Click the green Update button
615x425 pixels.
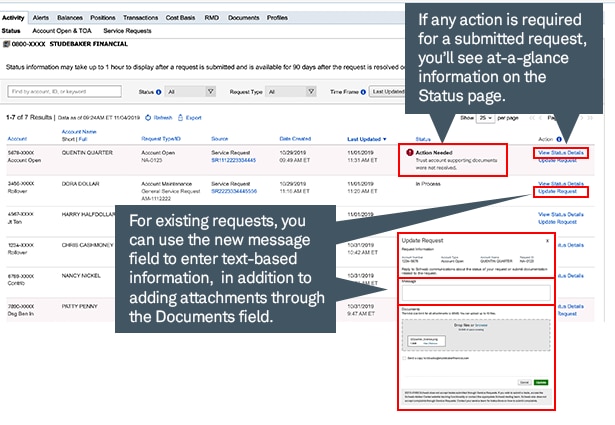pyautogui.click(x=541, y=382)
